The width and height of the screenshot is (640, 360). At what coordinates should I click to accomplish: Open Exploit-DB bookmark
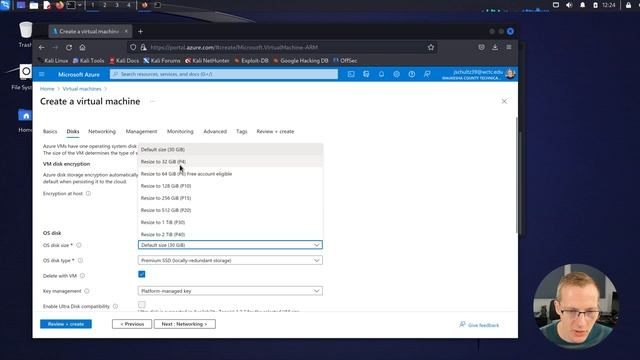click(x=251, y=61)
